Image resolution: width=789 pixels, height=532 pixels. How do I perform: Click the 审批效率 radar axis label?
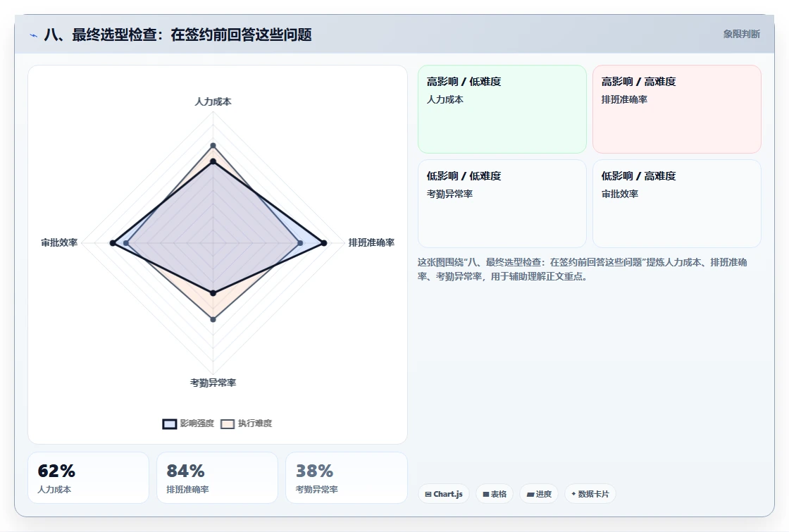(59, 242)
